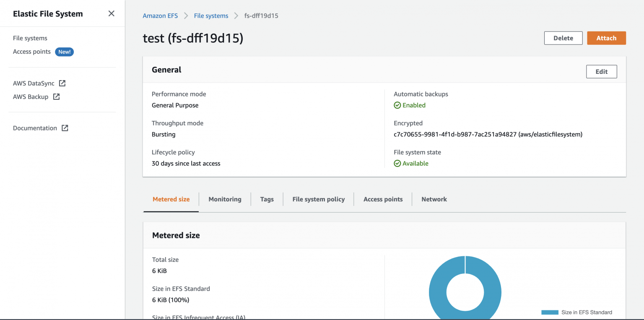Close the Elastic File System side panel
The image size is (644, 320).
pyautogui.click(x=111, y=13)
